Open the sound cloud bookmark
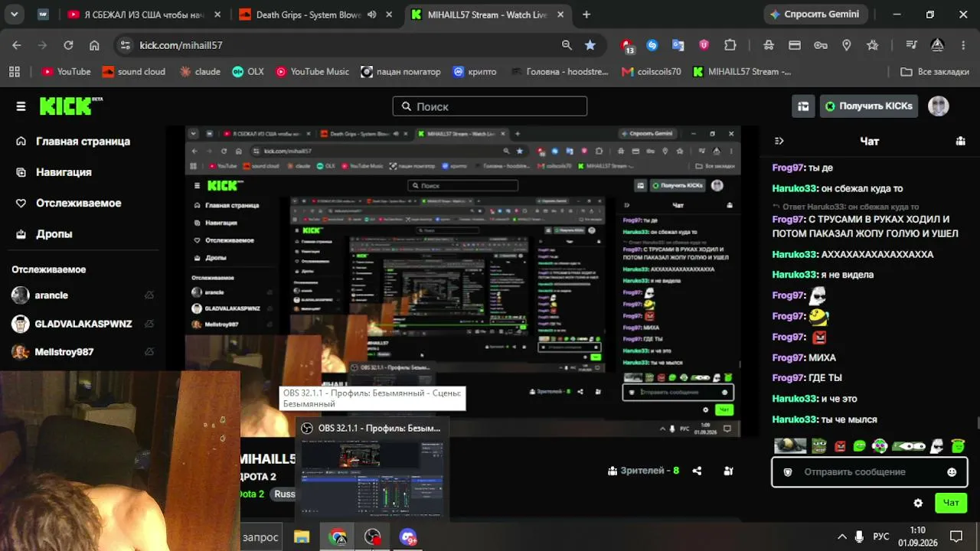This screenshot has height=551, width=980. point(134,71)
